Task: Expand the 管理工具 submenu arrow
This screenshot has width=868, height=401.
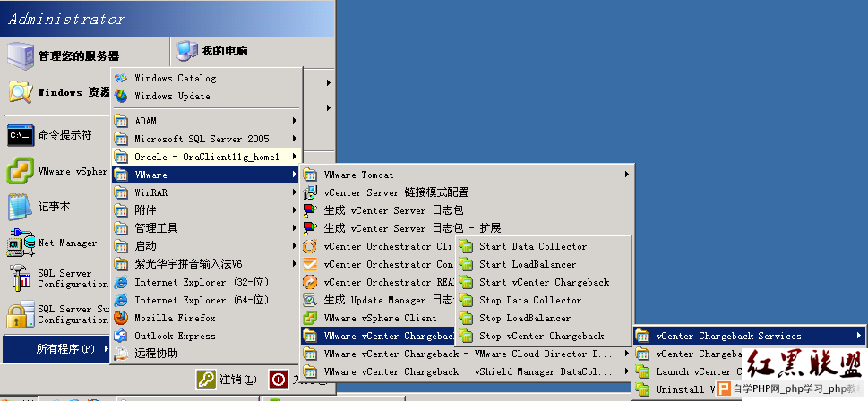Action: [295, 228]
